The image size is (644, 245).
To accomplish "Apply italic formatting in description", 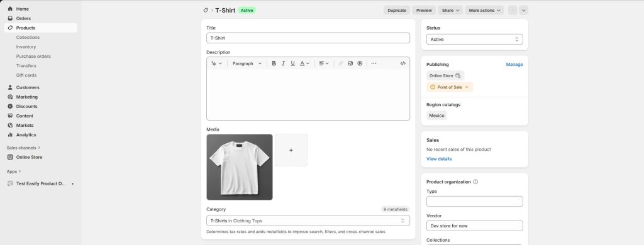I will point(284,63).
